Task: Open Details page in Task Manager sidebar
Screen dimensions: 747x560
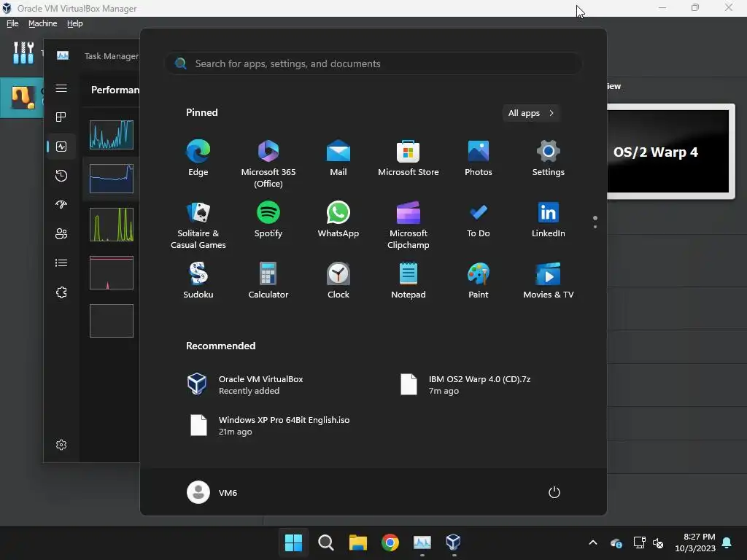Action: coord(61,262)
